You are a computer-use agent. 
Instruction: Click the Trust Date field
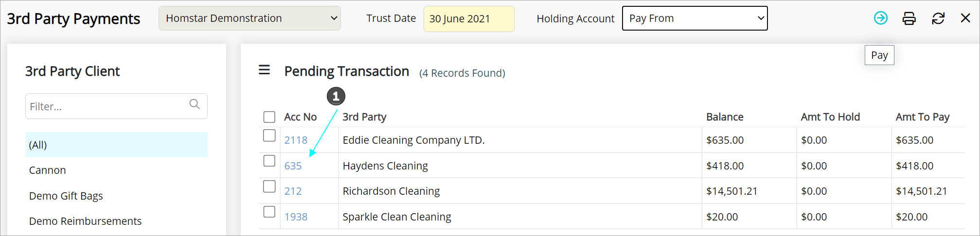[468, 19]
